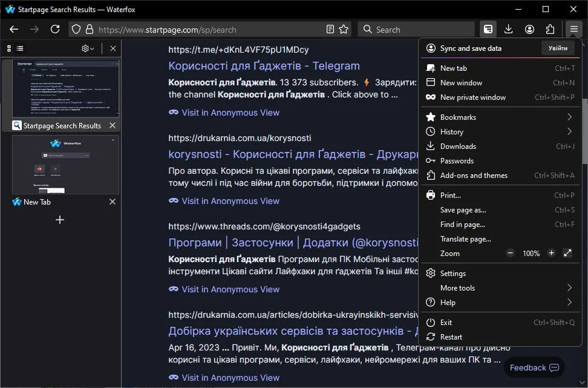
Task: Open a New private window
Action: [x=501, y=97]
